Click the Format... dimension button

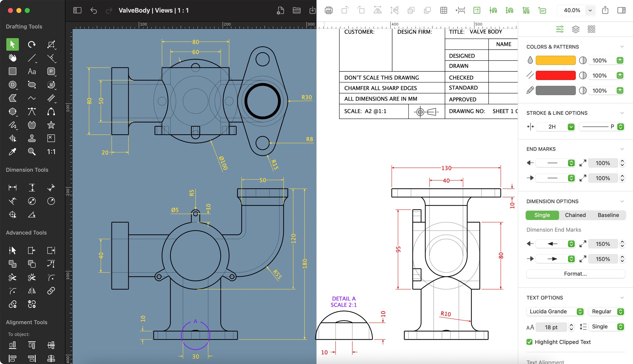[x=575, y=274]
